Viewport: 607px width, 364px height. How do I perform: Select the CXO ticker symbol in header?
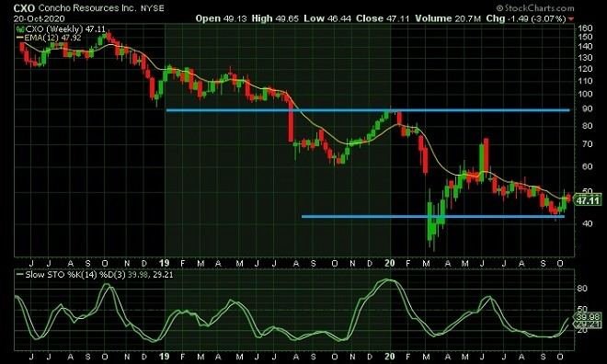[24, 7]
